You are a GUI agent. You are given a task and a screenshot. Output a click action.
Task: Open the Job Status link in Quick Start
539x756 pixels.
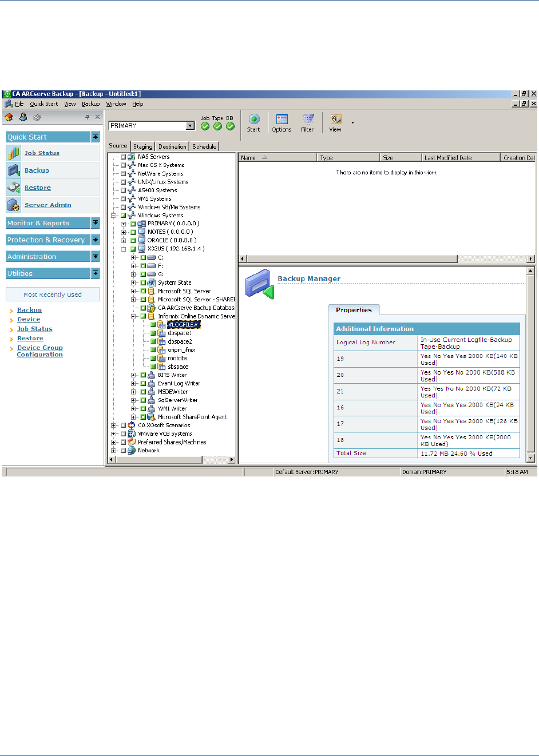pyautogui.click(x=42, y=153)
